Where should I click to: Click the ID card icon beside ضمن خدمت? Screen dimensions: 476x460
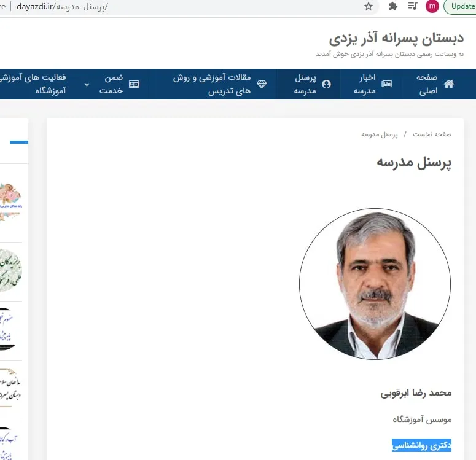click(134, 84)
